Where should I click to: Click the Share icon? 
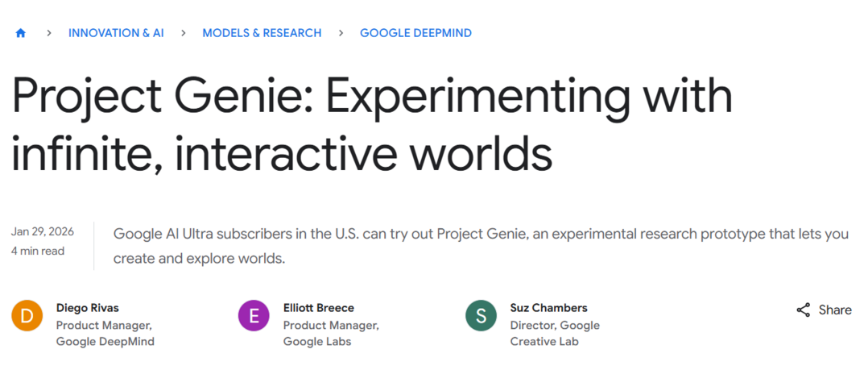click(804, 310)
